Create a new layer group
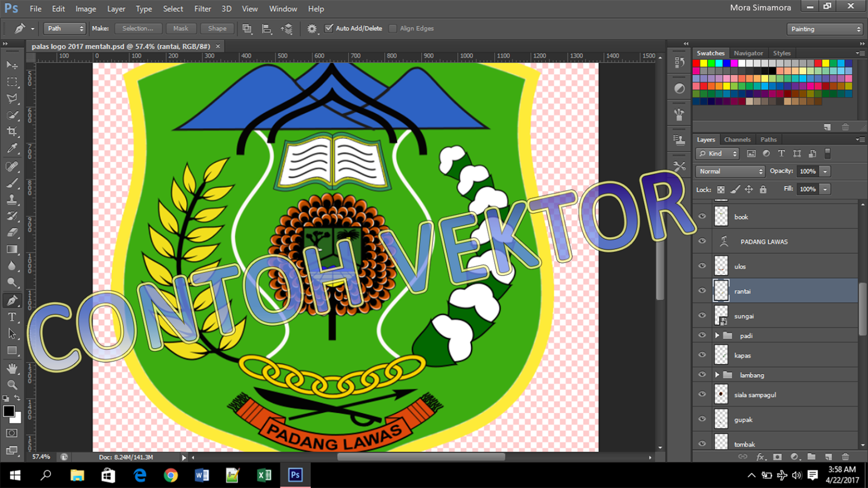868x488 pixels. coord(811,457)
